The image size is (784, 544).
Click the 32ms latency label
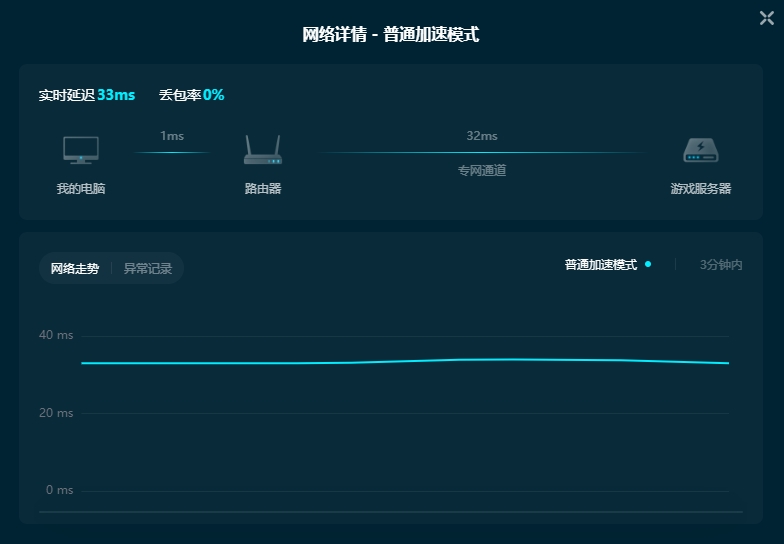point(481,136)
